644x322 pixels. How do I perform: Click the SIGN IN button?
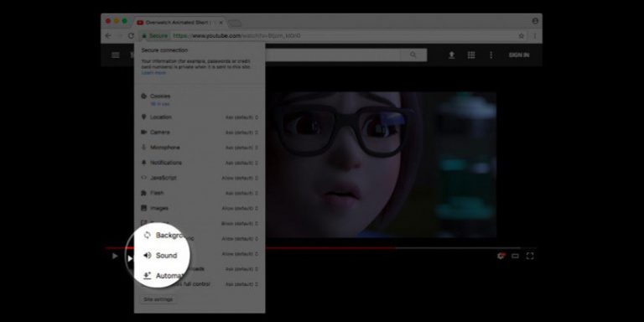519,55
